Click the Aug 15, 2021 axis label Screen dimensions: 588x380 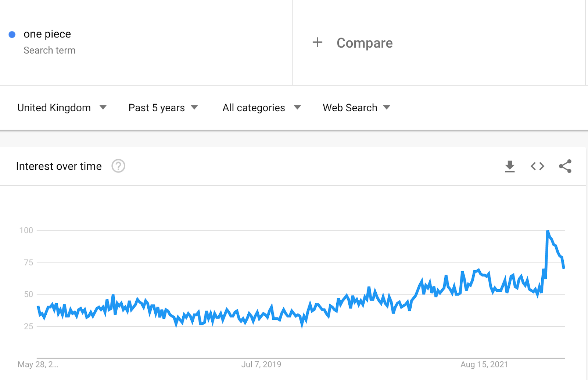click(484, 364)
